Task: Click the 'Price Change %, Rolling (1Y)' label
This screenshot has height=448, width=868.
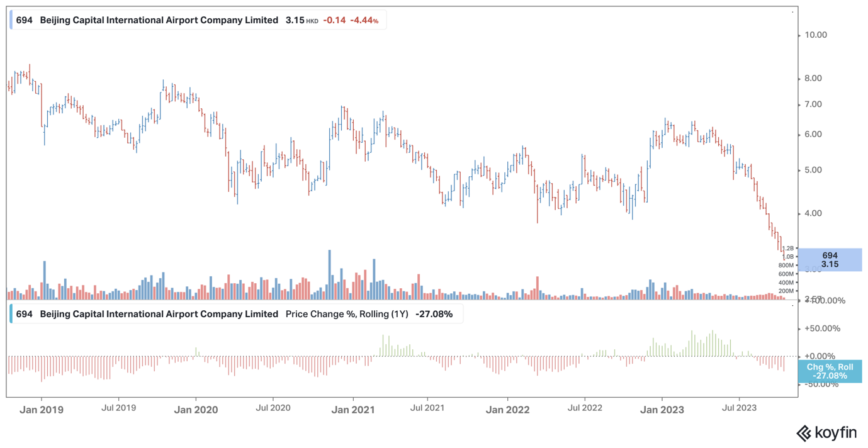Action: point(347,314)
